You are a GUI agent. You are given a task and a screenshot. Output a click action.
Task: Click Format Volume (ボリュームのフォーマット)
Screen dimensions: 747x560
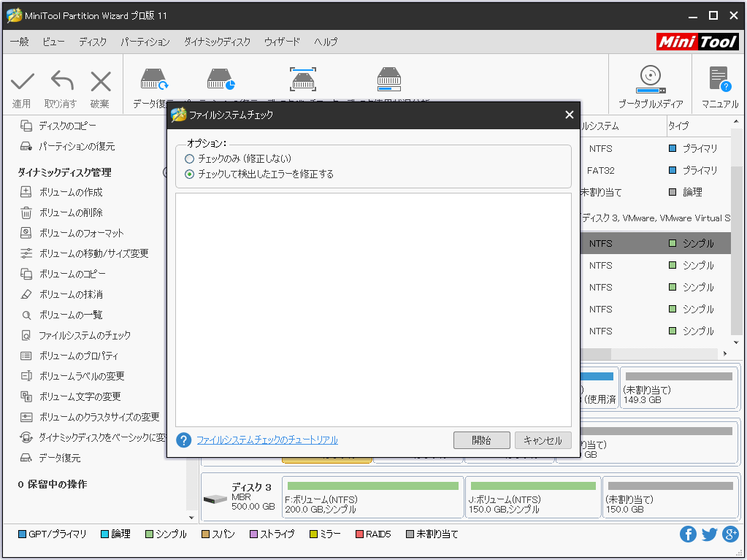(72, 233)
